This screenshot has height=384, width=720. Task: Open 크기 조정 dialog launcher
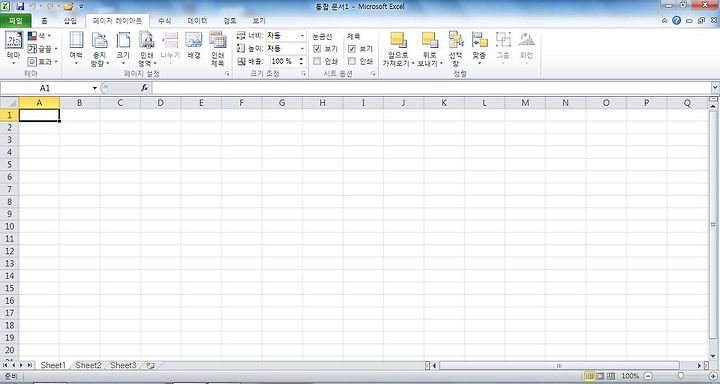pos(304,73)
